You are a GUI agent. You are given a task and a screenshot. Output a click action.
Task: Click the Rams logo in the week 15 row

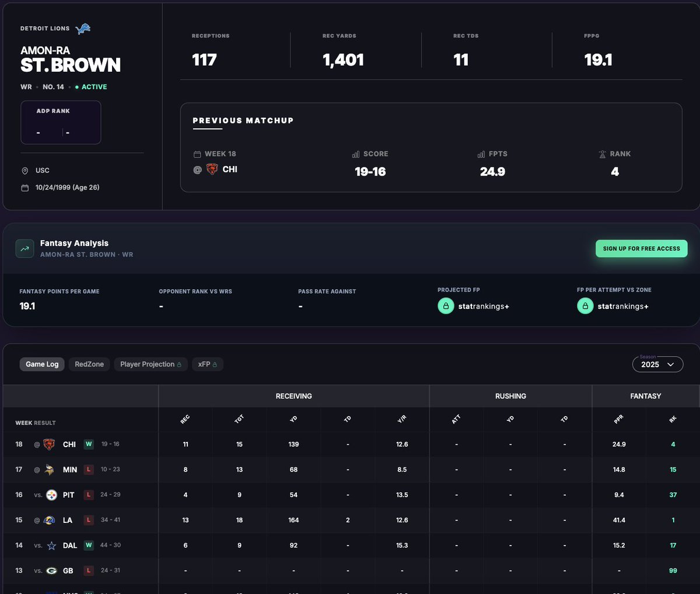50,520
